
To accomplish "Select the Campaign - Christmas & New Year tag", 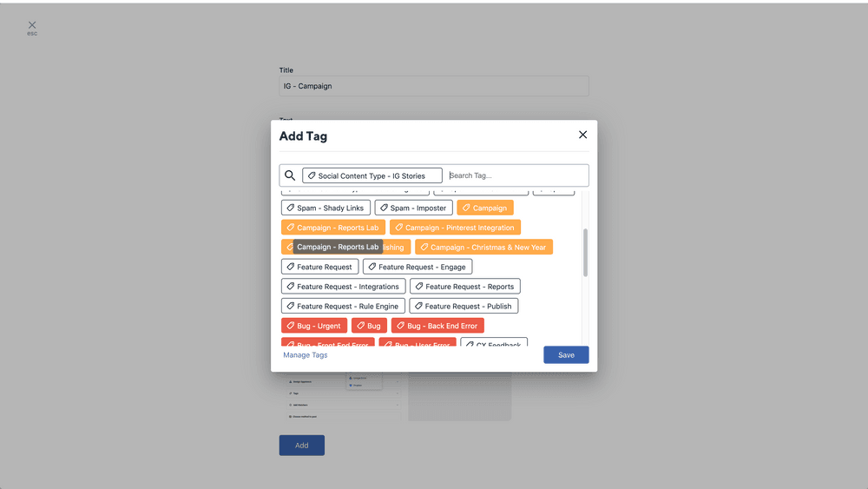I will pyautogui.click(x=483, y=248).
